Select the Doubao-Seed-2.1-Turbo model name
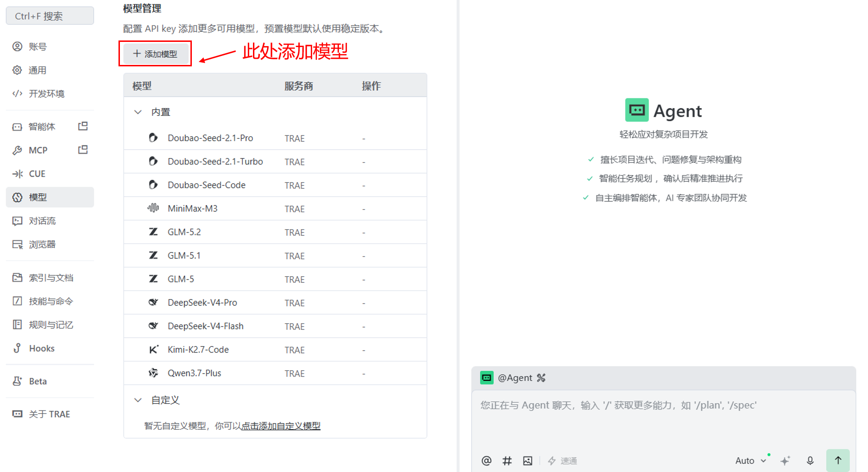Viewport: 868px width, 472px height. coord(215,161)
